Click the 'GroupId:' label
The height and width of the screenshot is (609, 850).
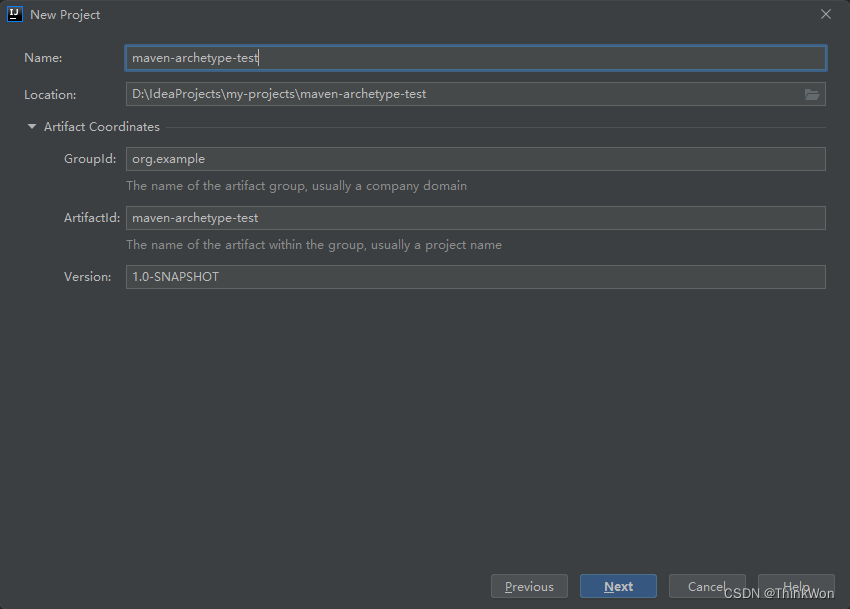90,159
